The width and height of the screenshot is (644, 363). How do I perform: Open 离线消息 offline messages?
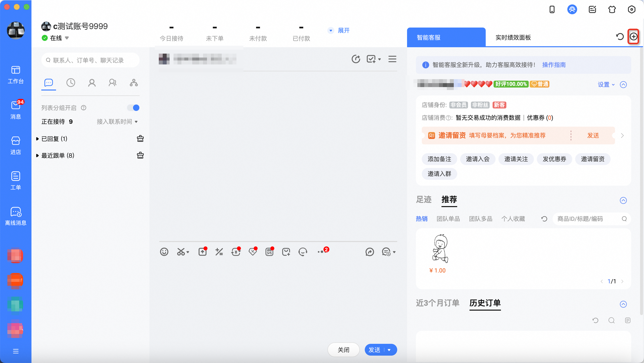tap(15, 216)
